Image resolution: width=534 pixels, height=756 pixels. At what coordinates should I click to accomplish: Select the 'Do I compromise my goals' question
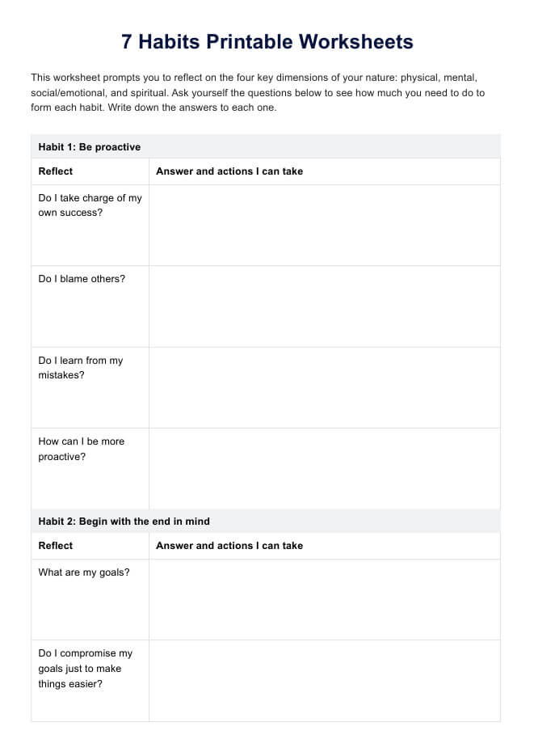(x=85, y=669)
